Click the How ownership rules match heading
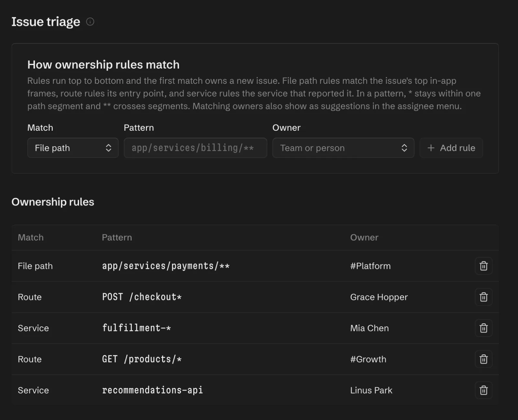The image size is (518, 420). 103,65
